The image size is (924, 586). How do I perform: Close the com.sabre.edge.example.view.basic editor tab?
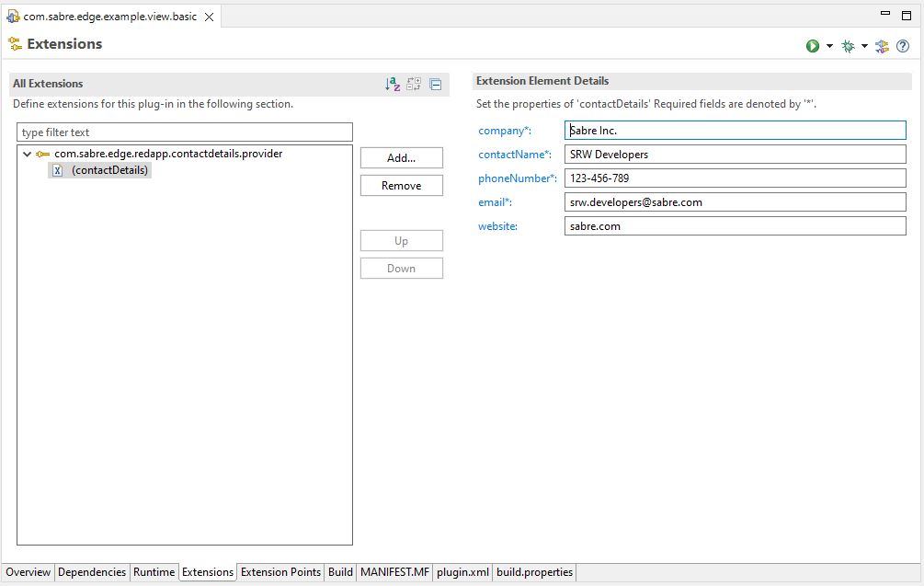pos(210,17)
